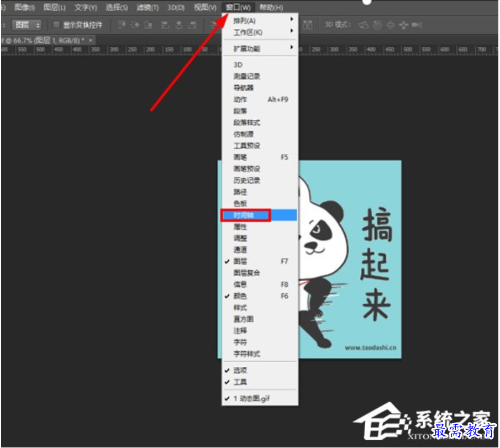The image size is (500, 448).
Task: Select the 3D pan mode icon
Action: pos(390,24)
